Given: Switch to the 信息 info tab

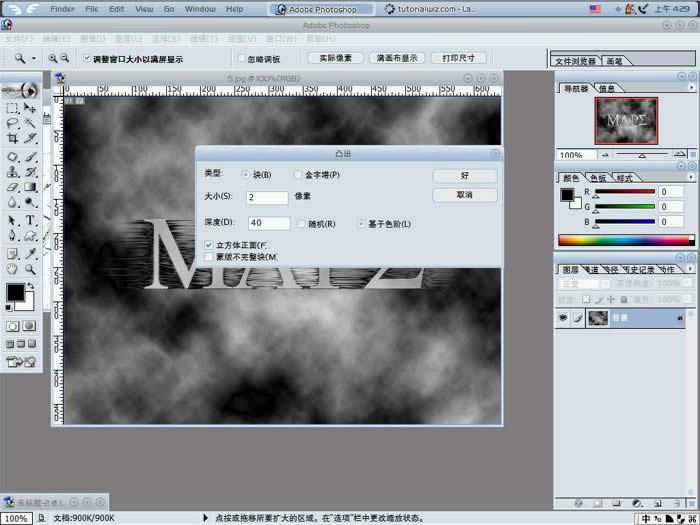Looking at the screenshot, I should tap(607, 88).
